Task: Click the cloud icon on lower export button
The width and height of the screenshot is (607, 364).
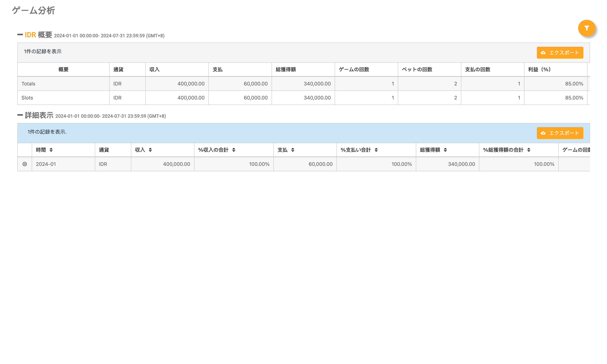Action: tap(543, 133)
